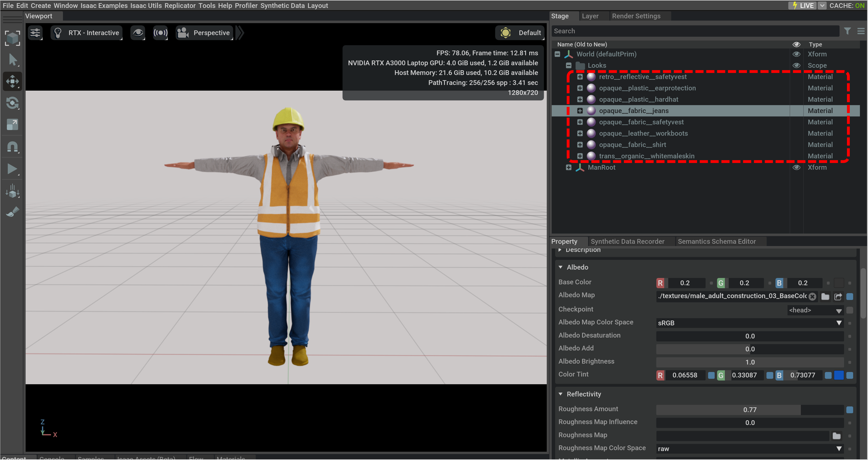Click the Perspective camera button
868x460 pixels.
tap(204, 33)
